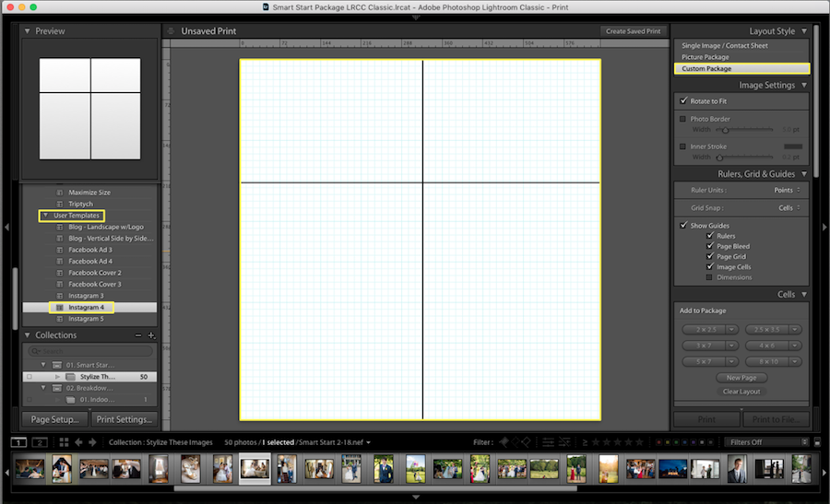Viewport: 830px width, 504px height.
Task: Collapse the Layout Style panel
Action: pos(803,31)
